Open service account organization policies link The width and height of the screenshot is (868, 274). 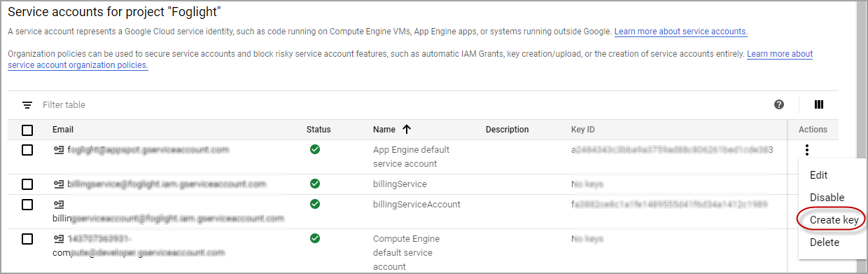click(78, 65)
